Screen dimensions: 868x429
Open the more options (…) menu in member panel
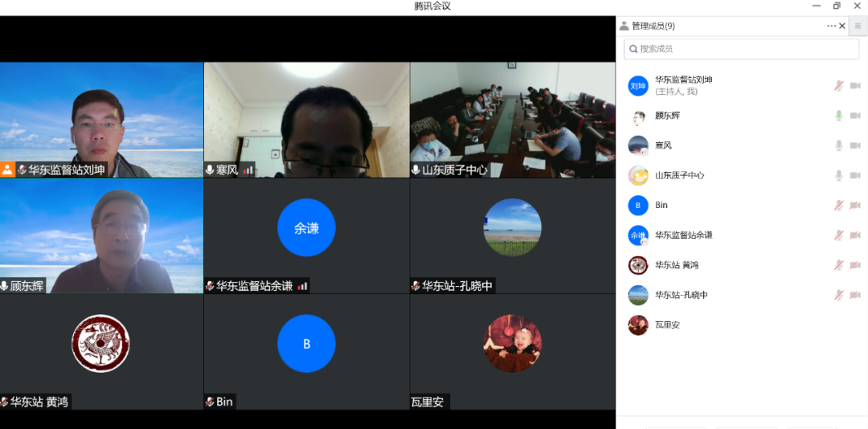click(832, 26)
